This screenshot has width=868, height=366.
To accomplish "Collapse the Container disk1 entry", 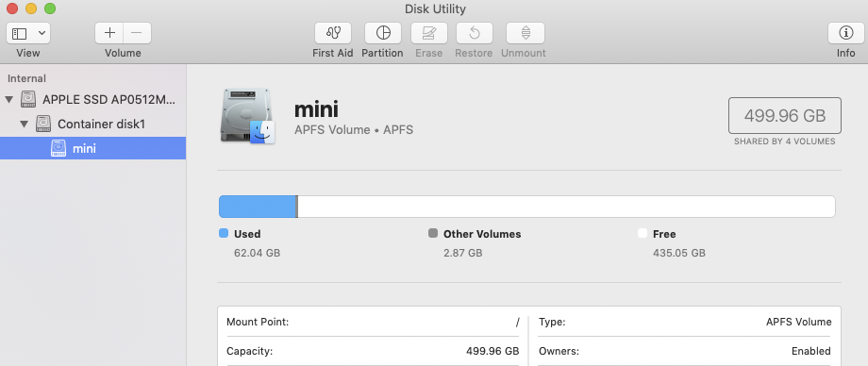I will pos(24,124).
